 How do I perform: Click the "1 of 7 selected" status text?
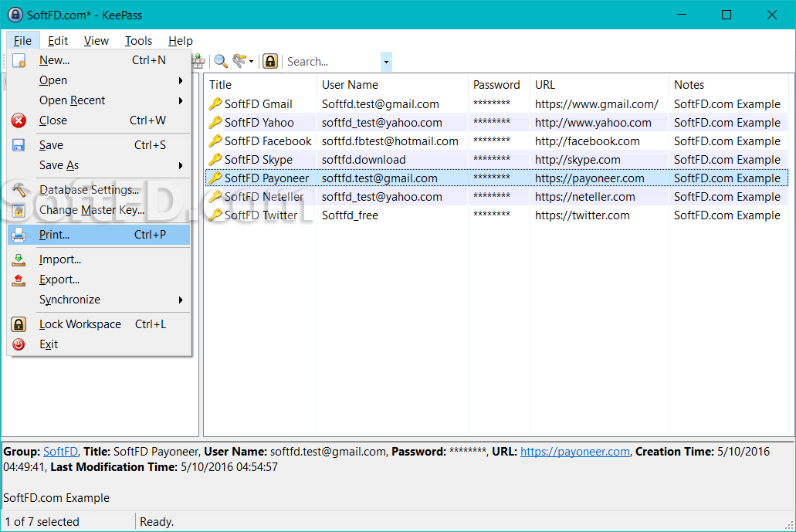[x=42, y=522]
